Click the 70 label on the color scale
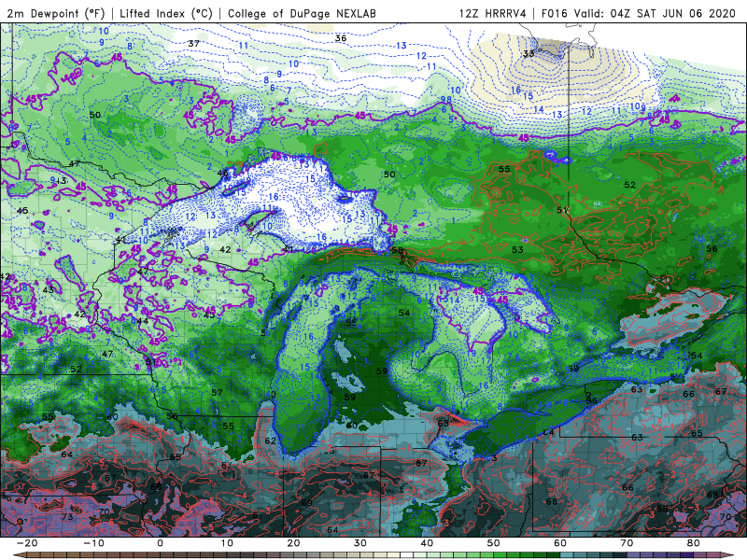The width and height of the screenshot is (747, 560). 627,543
